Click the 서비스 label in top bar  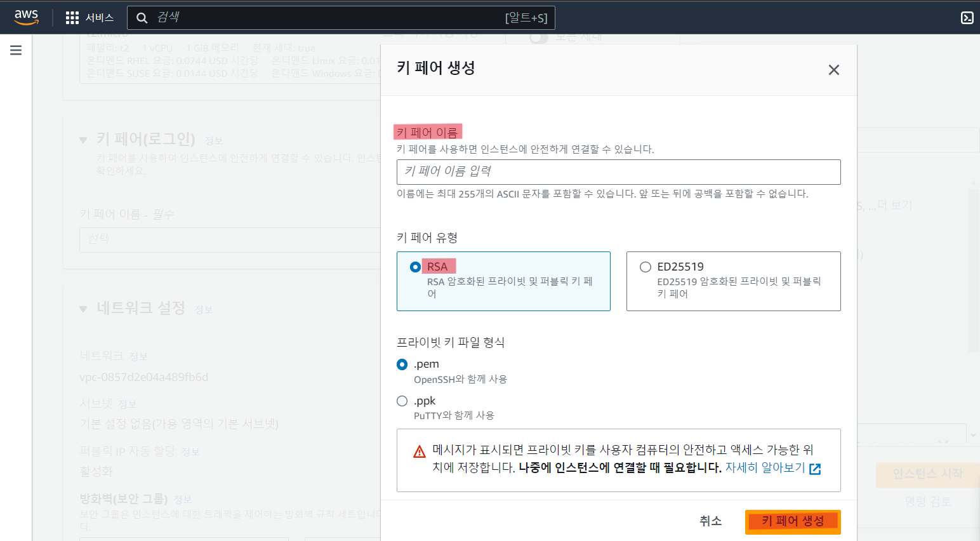coord(100,18)
